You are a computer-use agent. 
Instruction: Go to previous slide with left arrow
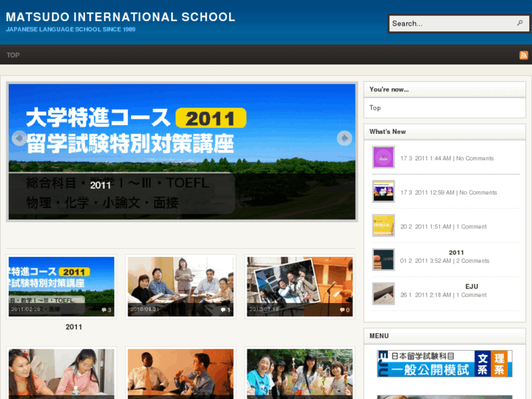click(x=20, y=138)
